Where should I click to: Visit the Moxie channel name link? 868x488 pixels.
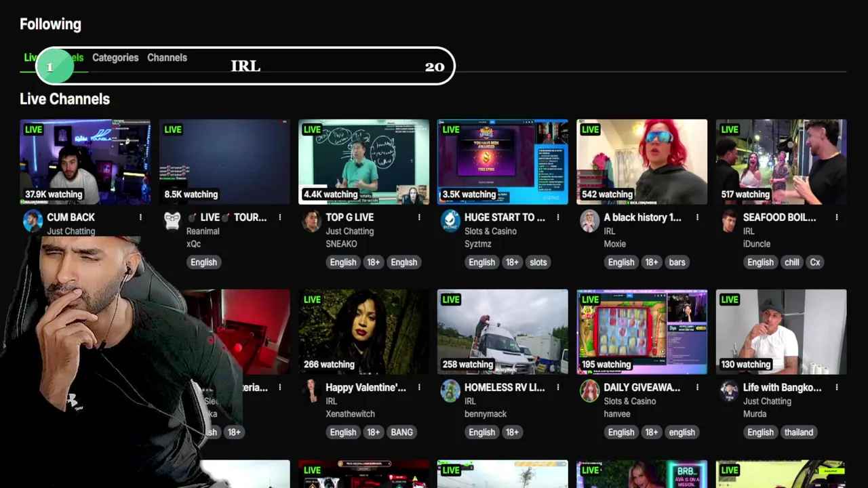point(615,244)
